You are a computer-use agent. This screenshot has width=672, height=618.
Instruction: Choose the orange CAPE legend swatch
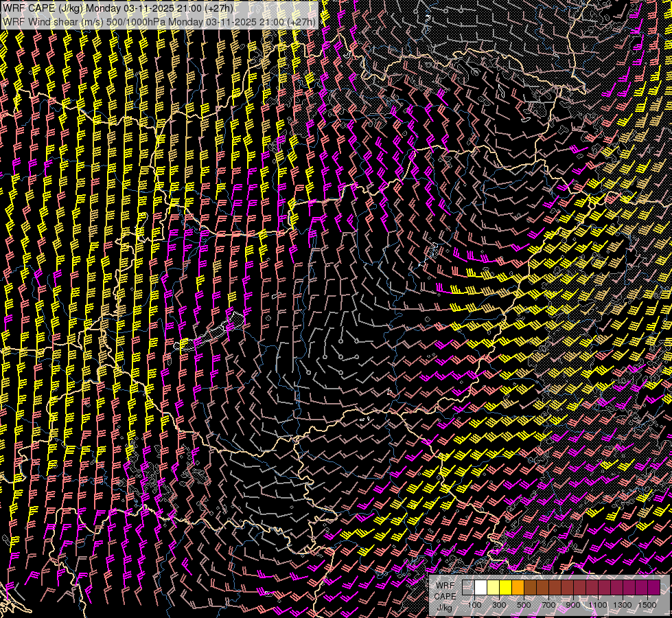518,587
